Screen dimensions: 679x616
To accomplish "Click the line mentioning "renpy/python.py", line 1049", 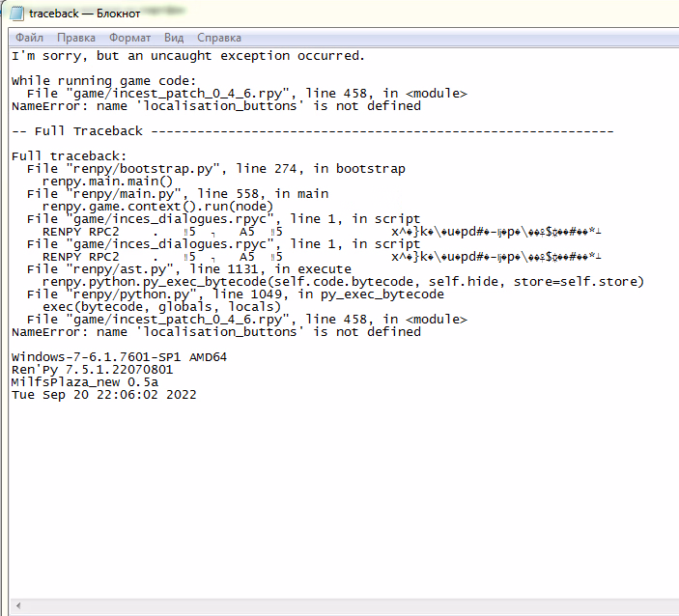I will pyautogui.click(x=236, y=294).
